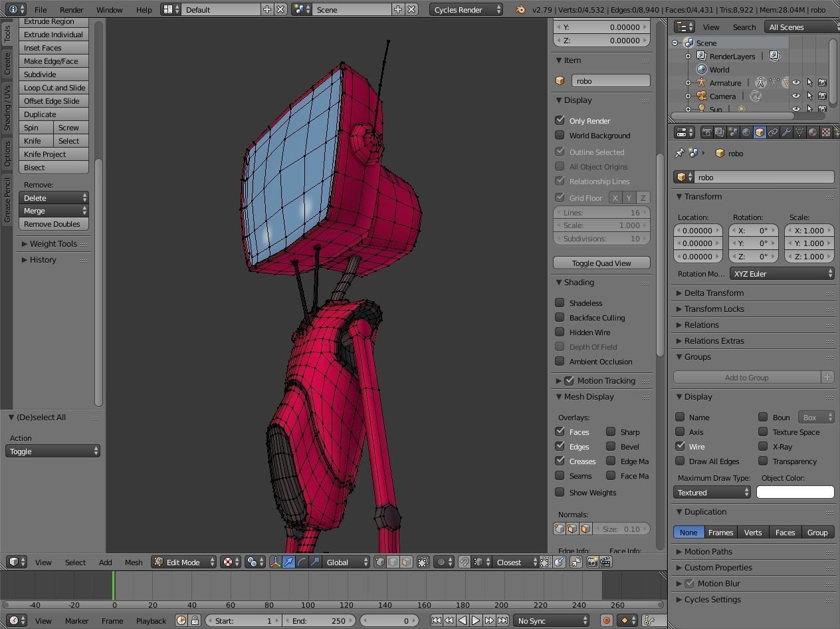Screen dimensions: 840x629
Task: Open the Mesh menu in the viewport header
Action: point(134,562)
